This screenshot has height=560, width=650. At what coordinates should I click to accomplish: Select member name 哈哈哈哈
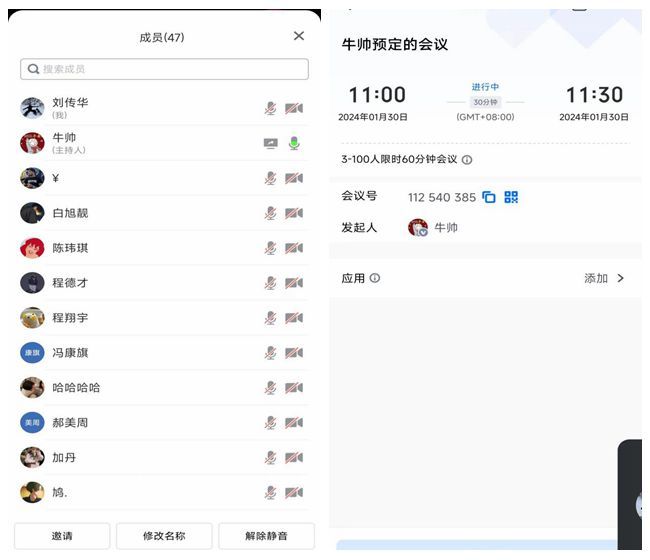(x=76, y=388)
